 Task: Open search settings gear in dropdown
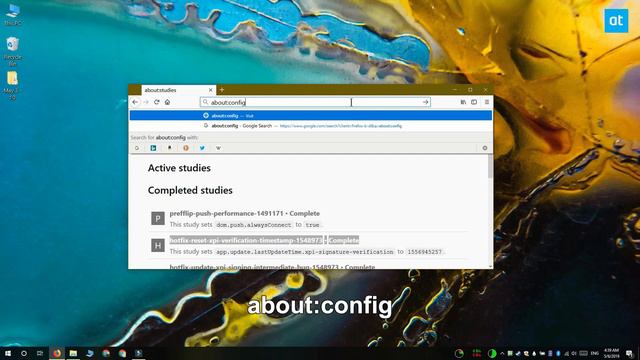tap(485, 148)
